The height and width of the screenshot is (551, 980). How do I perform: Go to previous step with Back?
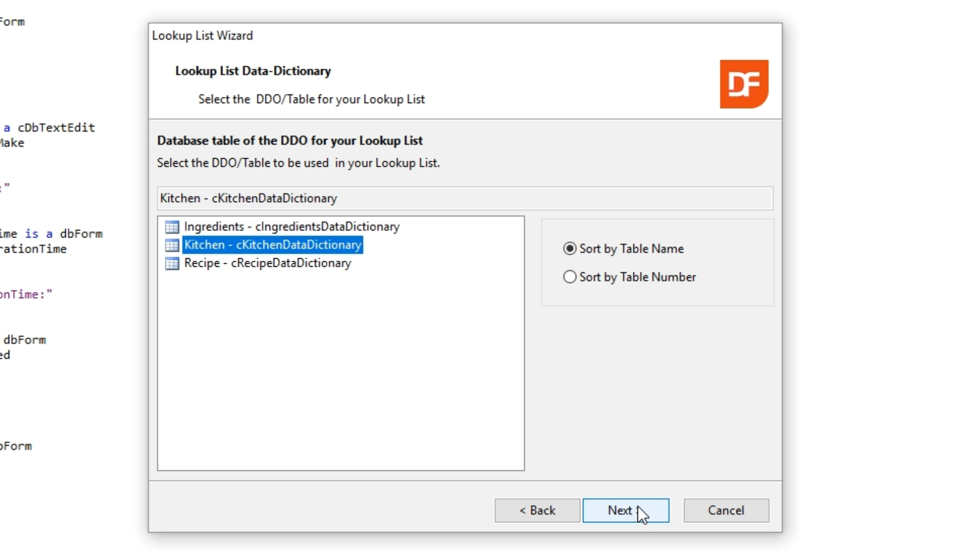coord(537,510)
